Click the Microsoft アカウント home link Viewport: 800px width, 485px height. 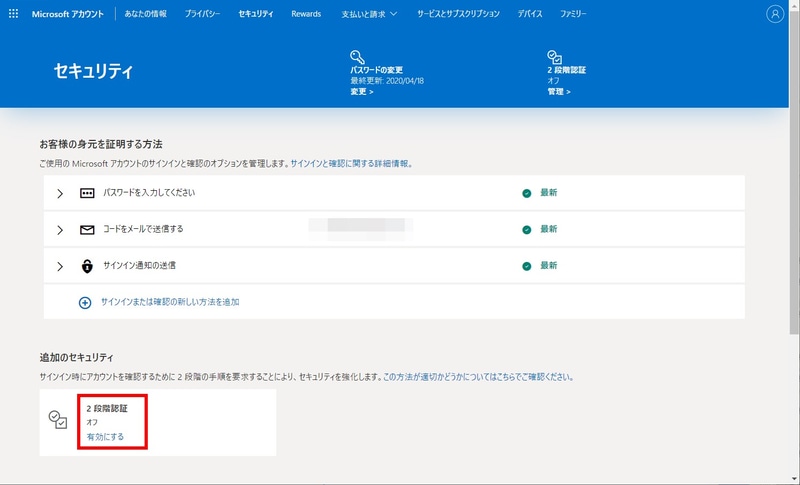click(67, 14)
